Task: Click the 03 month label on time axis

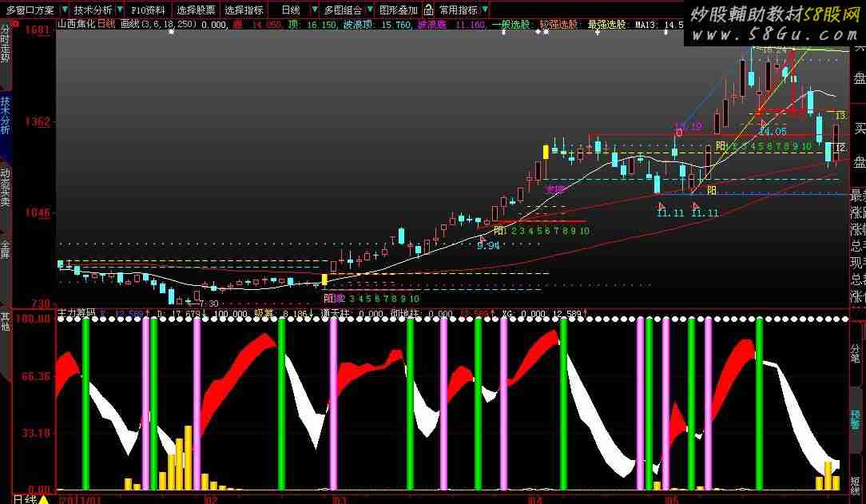Action: pyautogui.click(x=340, y=500)
